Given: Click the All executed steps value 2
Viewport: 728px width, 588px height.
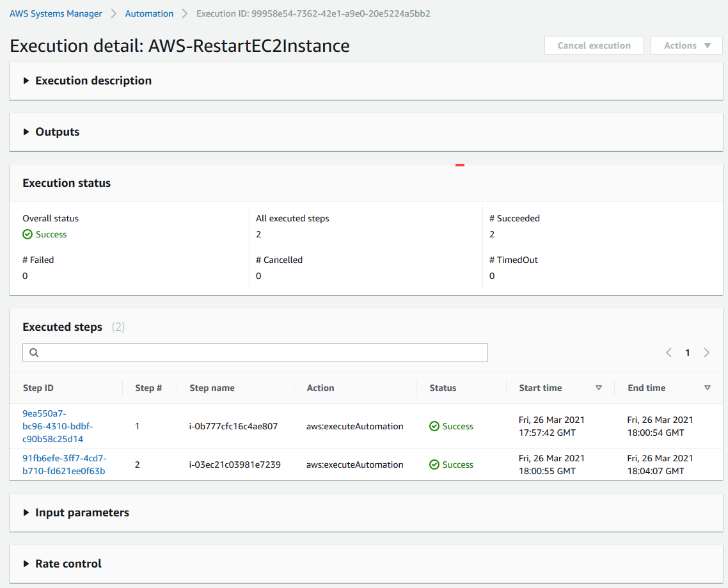Looking at the screenshot, I should click(x=258, y=235).
